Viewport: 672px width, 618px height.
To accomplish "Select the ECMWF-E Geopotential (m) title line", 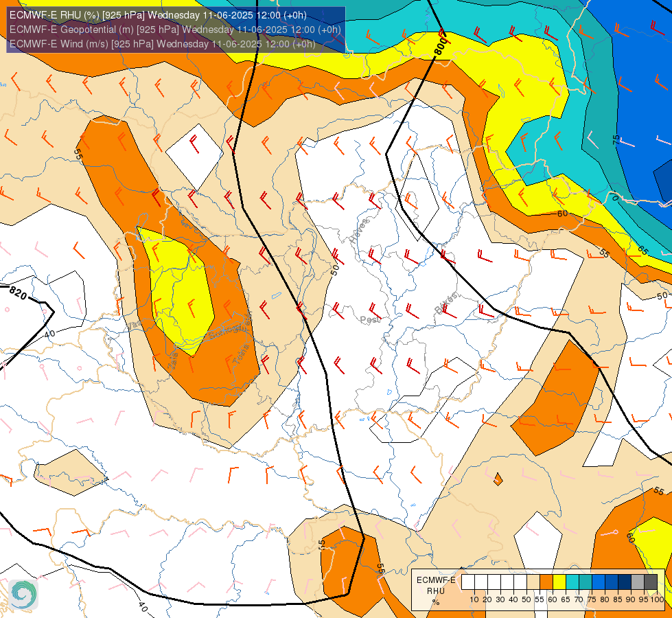I will pyautogui.click(x=175, y=30).
